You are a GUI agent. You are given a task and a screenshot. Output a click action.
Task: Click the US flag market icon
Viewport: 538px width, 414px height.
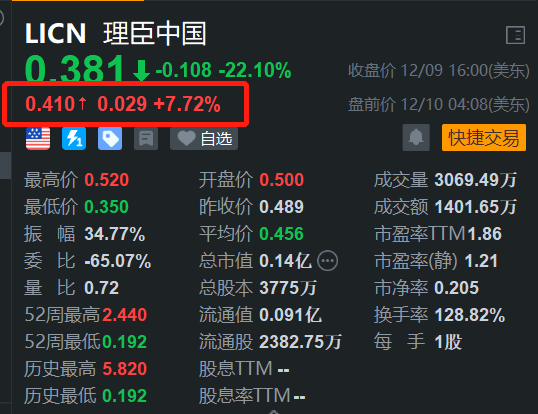[x=38, y=138]
